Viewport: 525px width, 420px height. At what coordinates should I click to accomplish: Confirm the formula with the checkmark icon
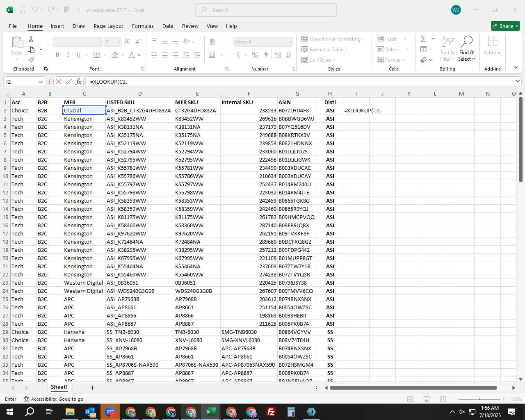[68, 82]
